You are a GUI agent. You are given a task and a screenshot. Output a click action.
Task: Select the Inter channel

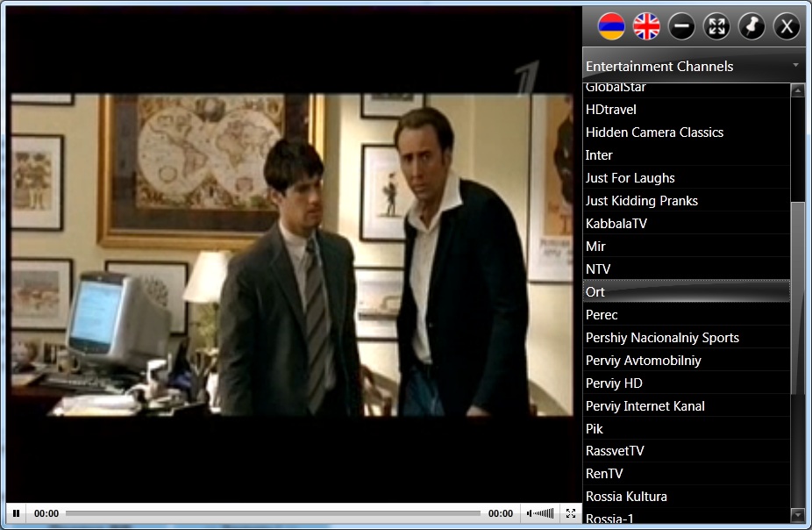point(686,155)
